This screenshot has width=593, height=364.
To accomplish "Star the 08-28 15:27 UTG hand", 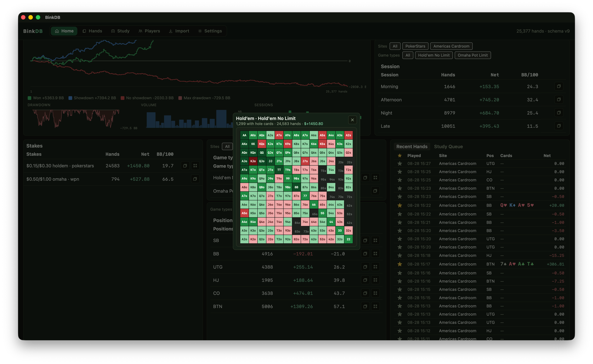I will [400, 163].
